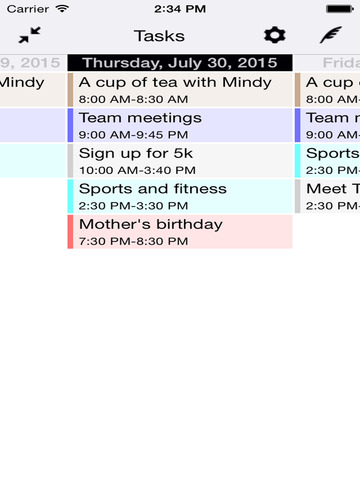The width and height of the screenshot is (360, 480).
Task: Select the Thursday, July 30, 2015 header
Action: coord(180,63)
